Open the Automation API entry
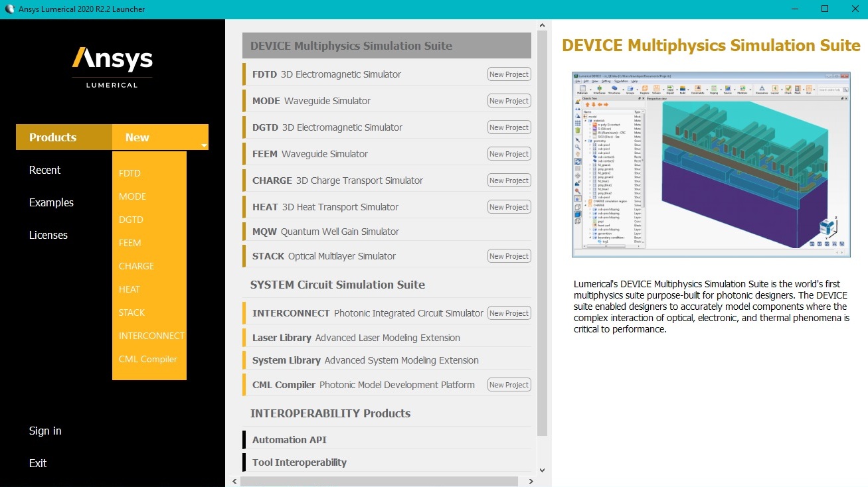Viewport: 868px width, 487px height. tap(290, 440)
